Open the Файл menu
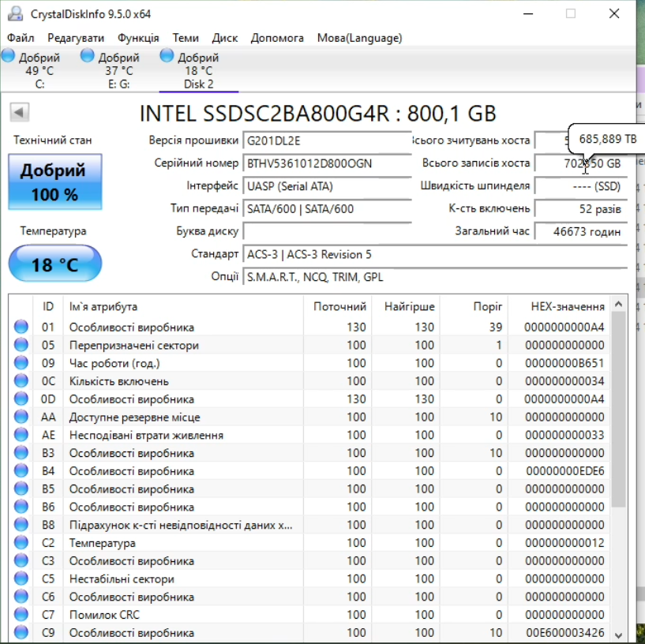This screenshot has width=645, height=644. pos(21,38)
